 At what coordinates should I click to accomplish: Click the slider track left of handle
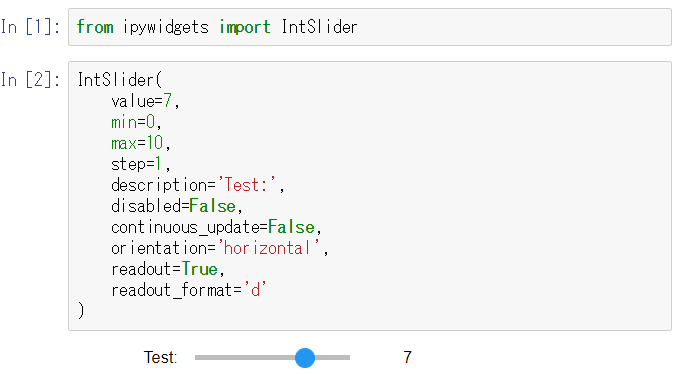(245, 357)
